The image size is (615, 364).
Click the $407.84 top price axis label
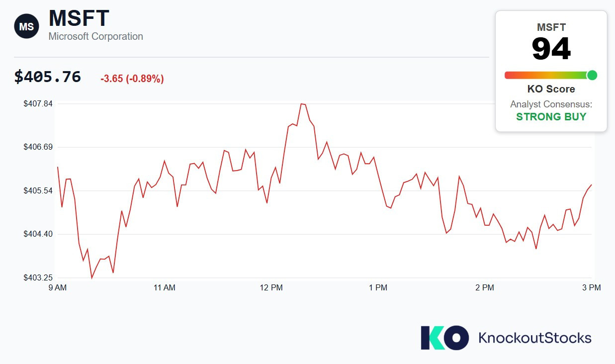click(x=37, y=103)
